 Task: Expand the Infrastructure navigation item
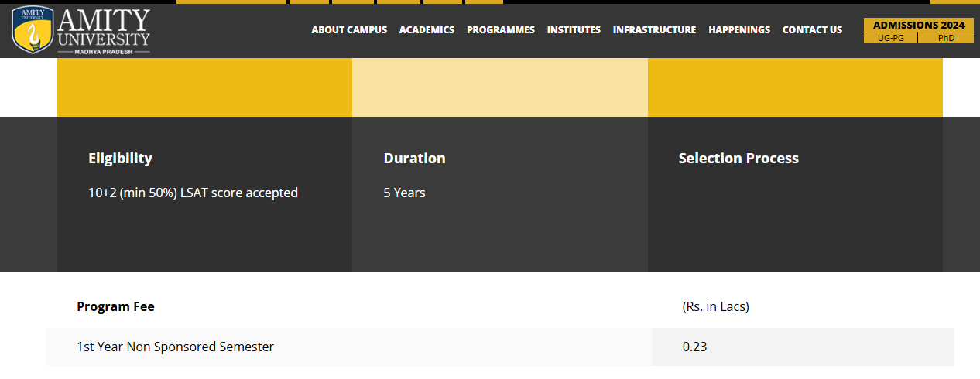coord(654,30)
